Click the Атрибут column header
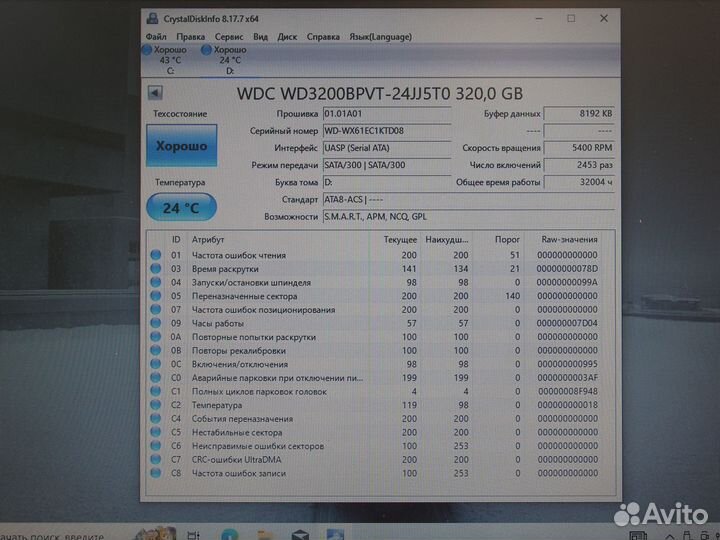Image resolution: width=720 pixels, height=540 pixels. tap(208, 240)
